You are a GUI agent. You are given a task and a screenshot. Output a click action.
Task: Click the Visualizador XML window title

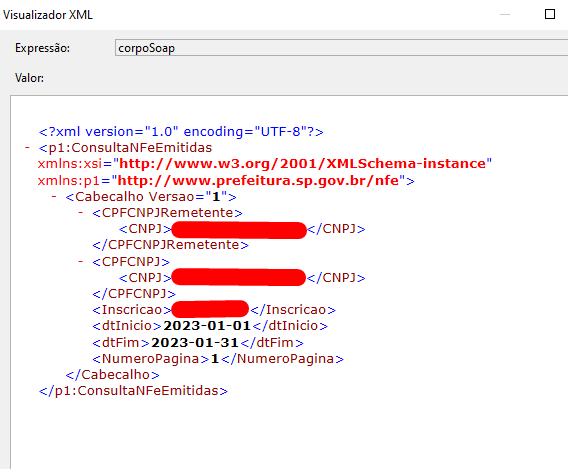pyautogui.click(x=48, y=15)
